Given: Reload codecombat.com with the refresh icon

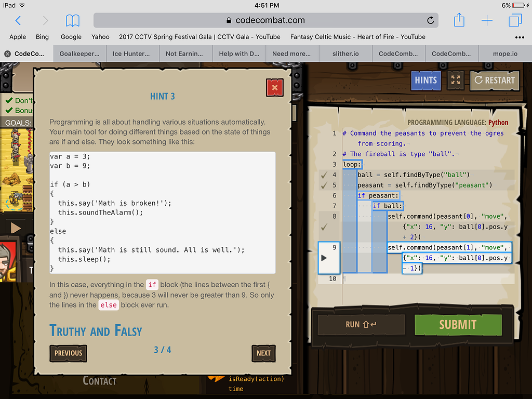Looking at the screenshot, I should 430,20.
